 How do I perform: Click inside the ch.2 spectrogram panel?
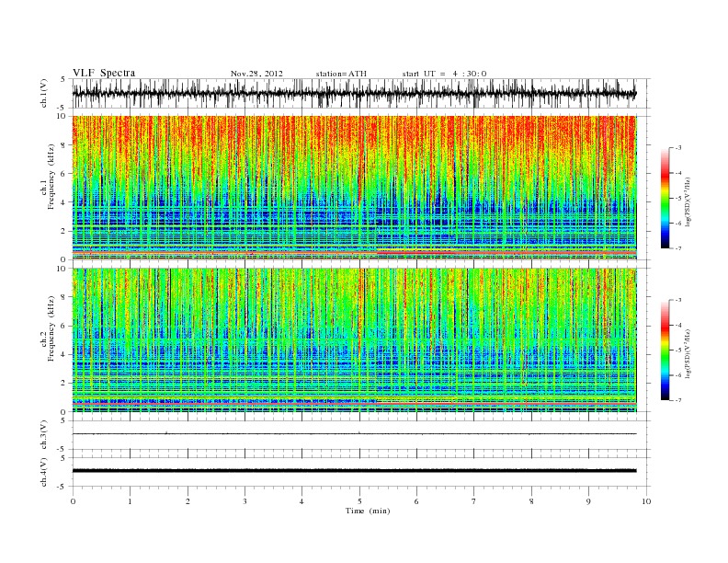point(354,340)
